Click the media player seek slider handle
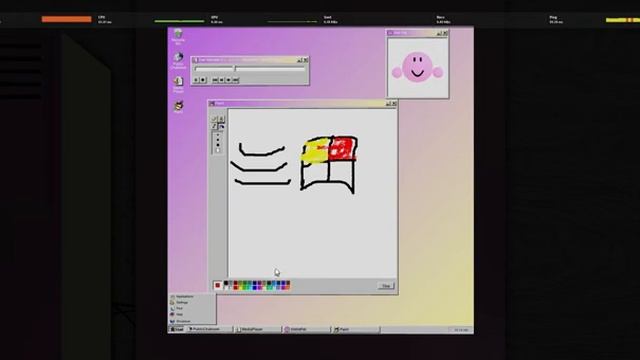Screen dimensions: 640x360 (235, 69)
